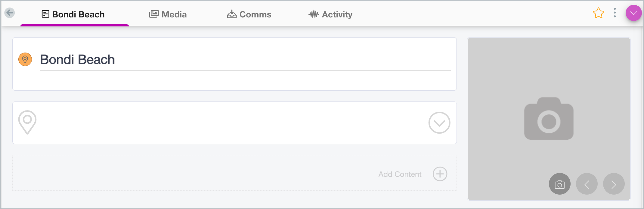Click the small camera upload button
644x209 pixels.
(x=560, y=184)
